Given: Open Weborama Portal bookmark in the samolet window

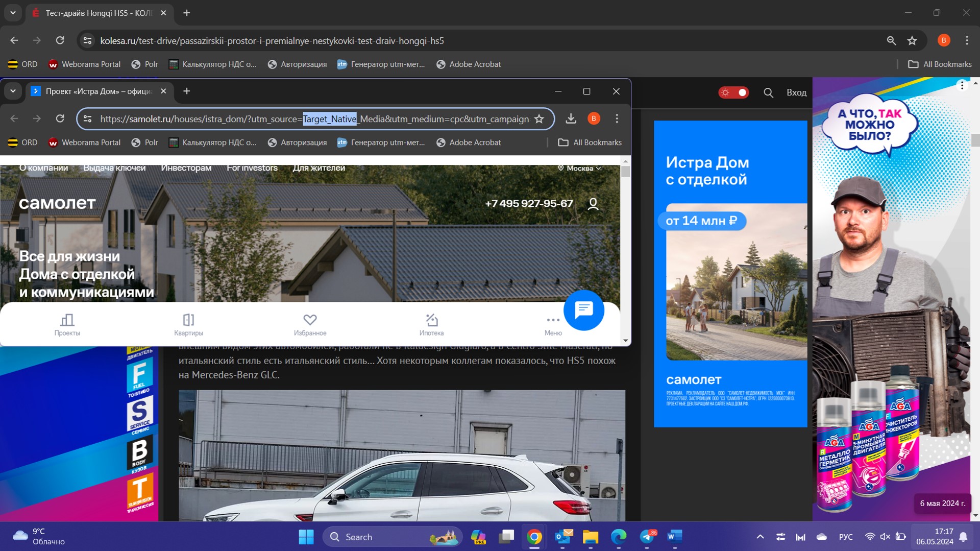Looking at the screenshot, I should click(84, 142).
